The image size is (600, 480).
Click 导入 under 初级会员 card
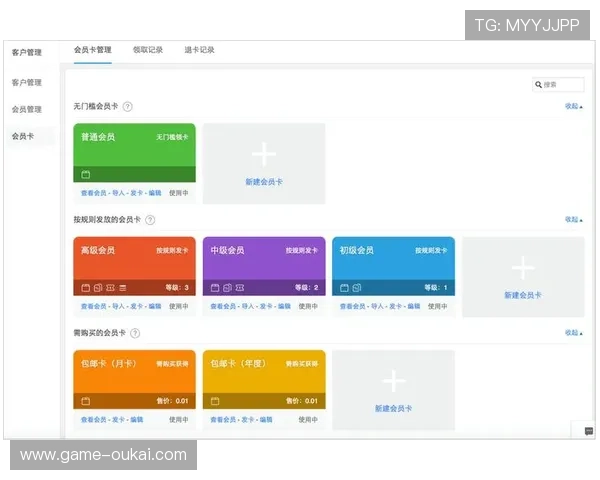(x=377, y=306)
